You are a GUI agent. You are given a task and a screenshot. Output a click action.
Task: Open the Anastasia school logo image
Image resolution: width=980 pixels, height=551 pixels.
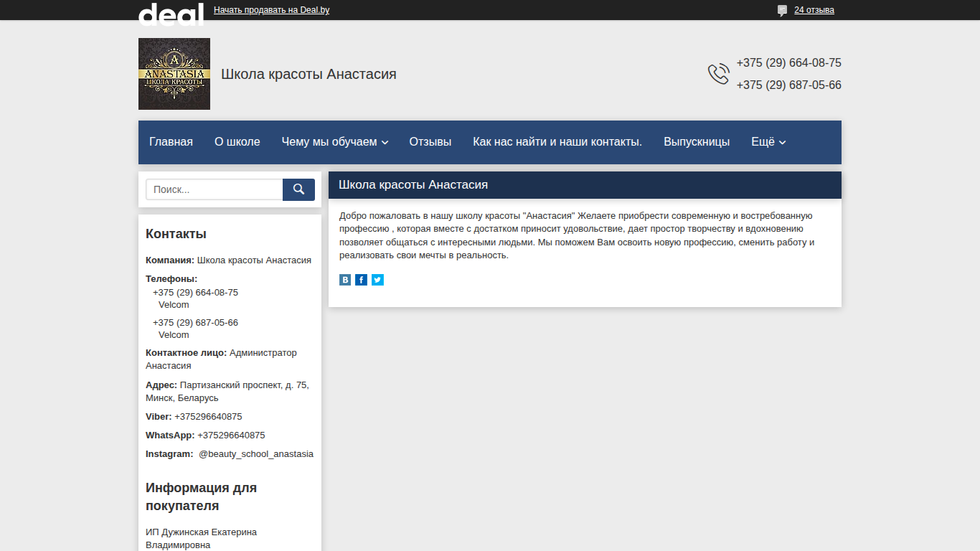174,74
